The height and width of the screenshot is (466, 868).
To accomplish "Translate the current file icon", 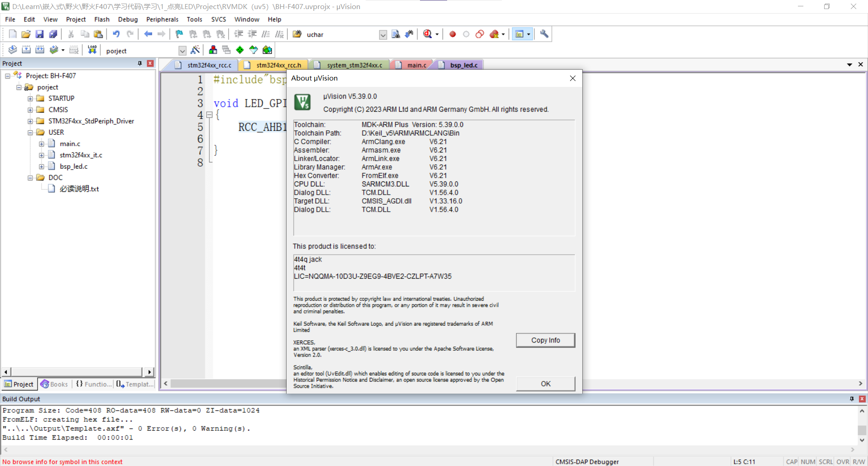I will coord(13,50).
